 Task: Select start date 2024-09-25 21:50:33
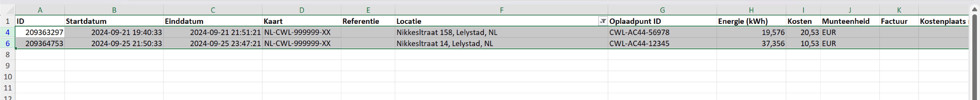(x=114, y=43)
